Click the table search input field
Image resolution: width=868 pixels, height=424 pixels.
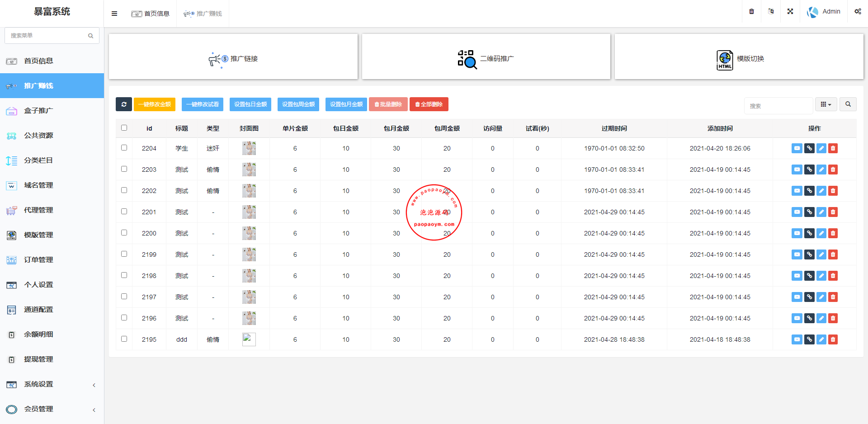coord(778,106)
